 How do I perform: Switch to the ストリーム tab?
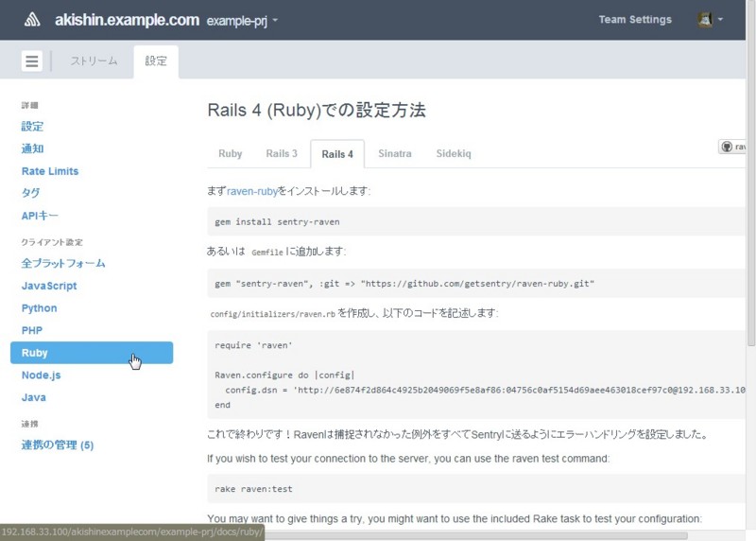94,61
